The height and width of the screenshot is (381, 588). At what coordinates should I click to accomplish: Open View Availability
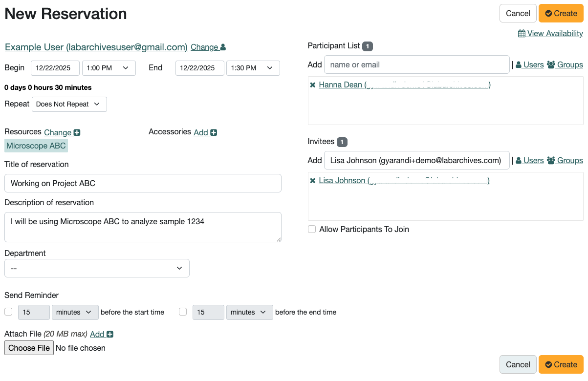point(550,33)
